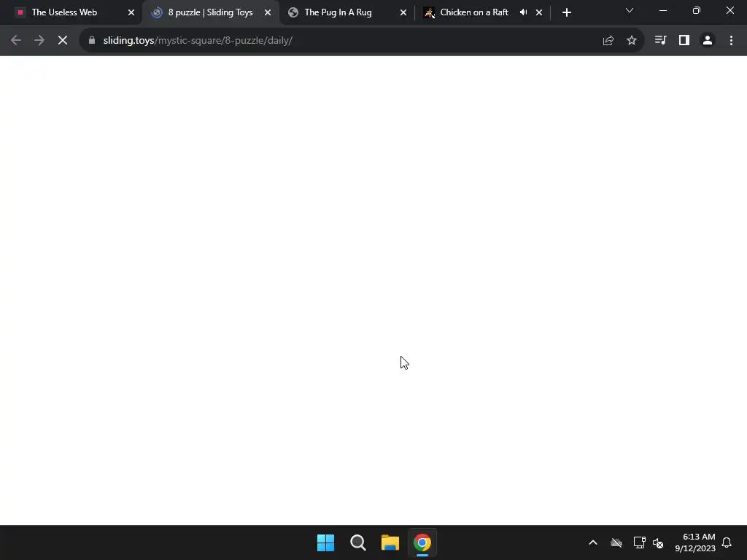Open Windows Start menu

point(326,542)
